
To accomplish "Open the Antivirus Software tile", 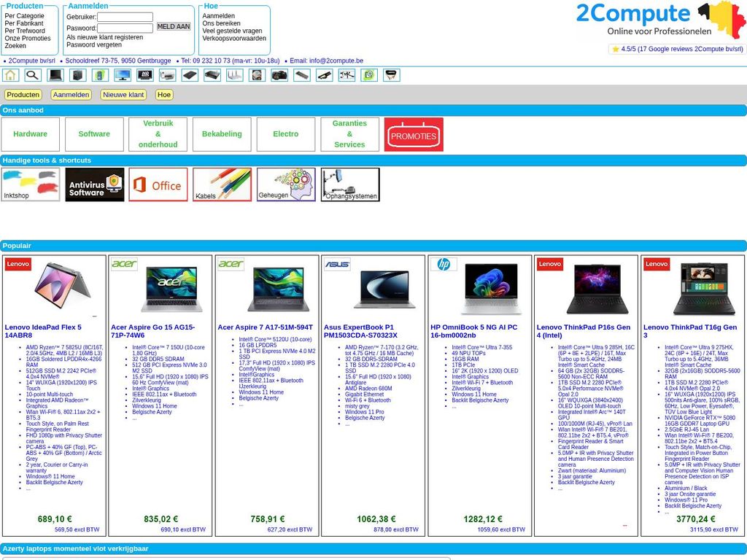I will click(x=94, y=184).
